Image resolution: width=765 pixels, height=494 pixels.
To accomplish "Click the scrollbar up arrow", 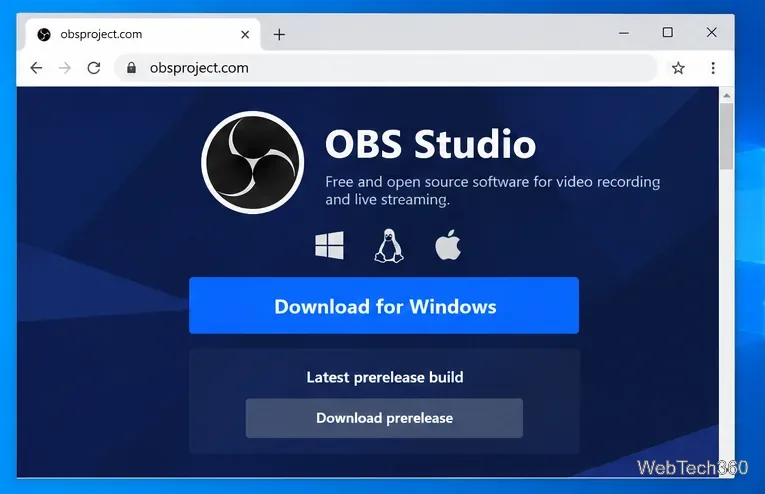I will click(x=726, y=96).
